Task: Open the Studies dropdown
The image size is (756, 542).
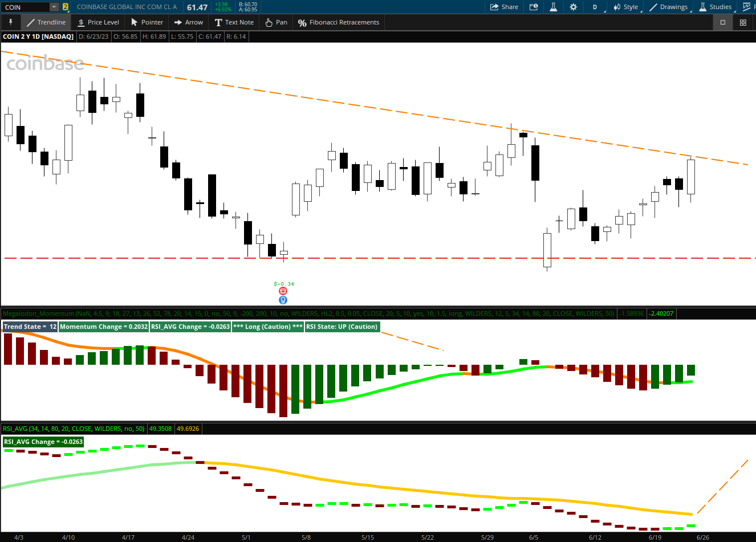Action: tap(716, 7)
